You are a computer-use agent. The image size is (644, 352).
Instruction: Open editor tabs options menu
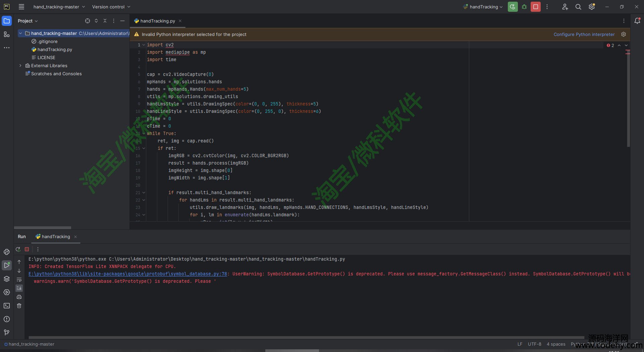point(624,21)
